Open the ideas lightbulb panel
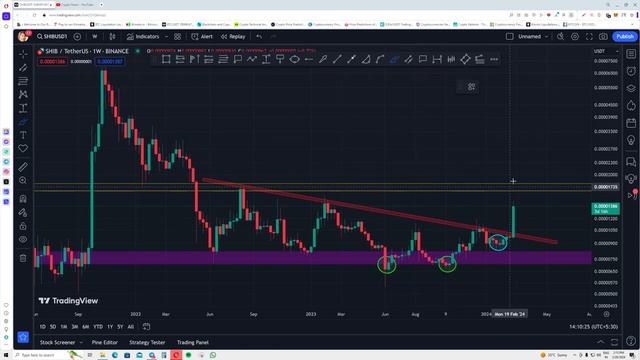 tap(631, 140)
